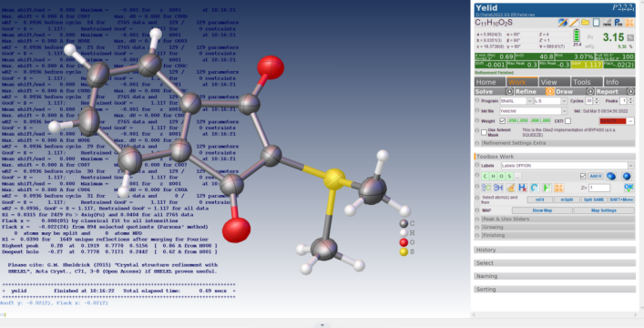Click the blue sphere isotropic icon
Viewport: 644px width, 328px height.
(627, 177)
